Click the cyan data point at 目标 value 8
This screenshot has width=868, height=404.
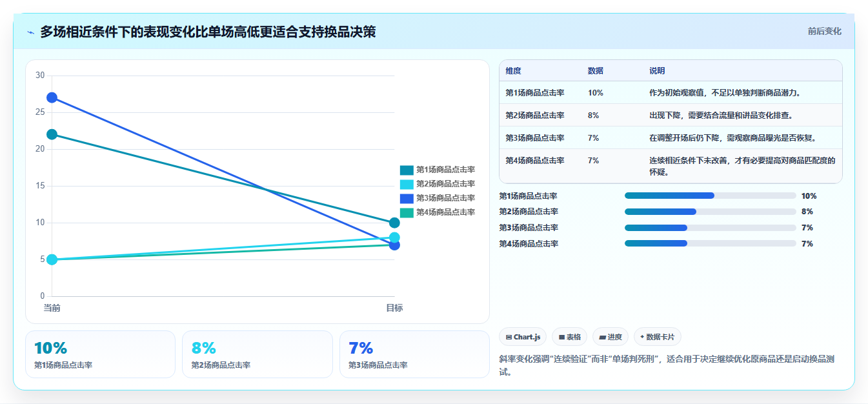coord(394,237)
